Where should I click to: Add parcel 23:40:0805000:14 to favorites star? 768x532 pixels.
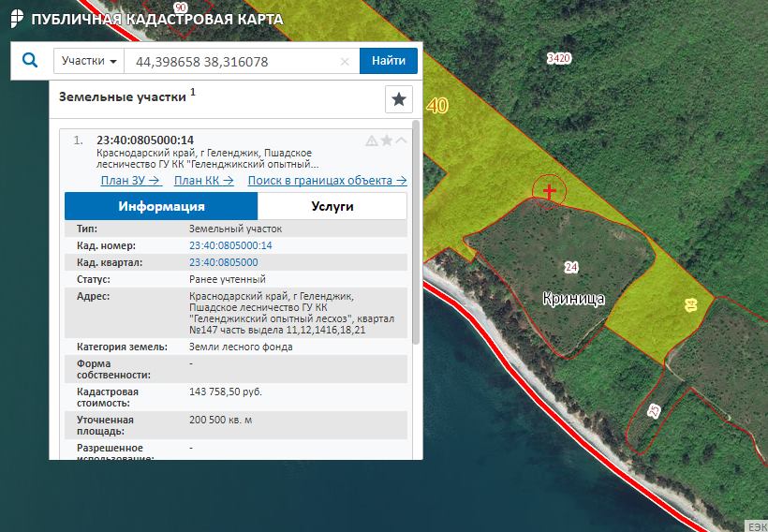(386, 140)
